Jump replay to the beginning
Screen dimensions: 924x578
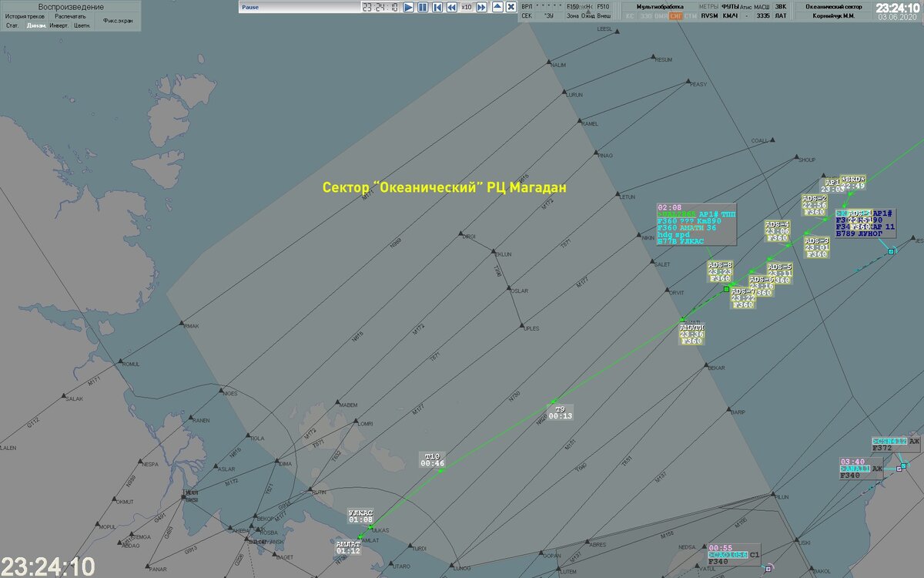tap(437, 7)
